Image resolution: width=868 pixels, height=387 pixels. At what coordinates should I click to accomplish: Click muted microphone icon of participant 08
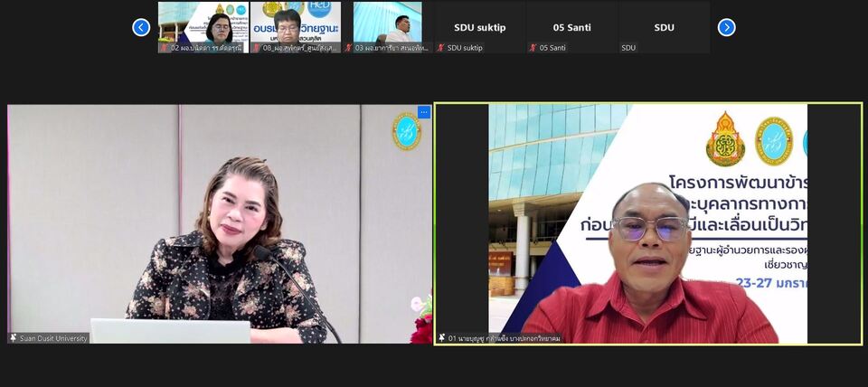[257, 48]
